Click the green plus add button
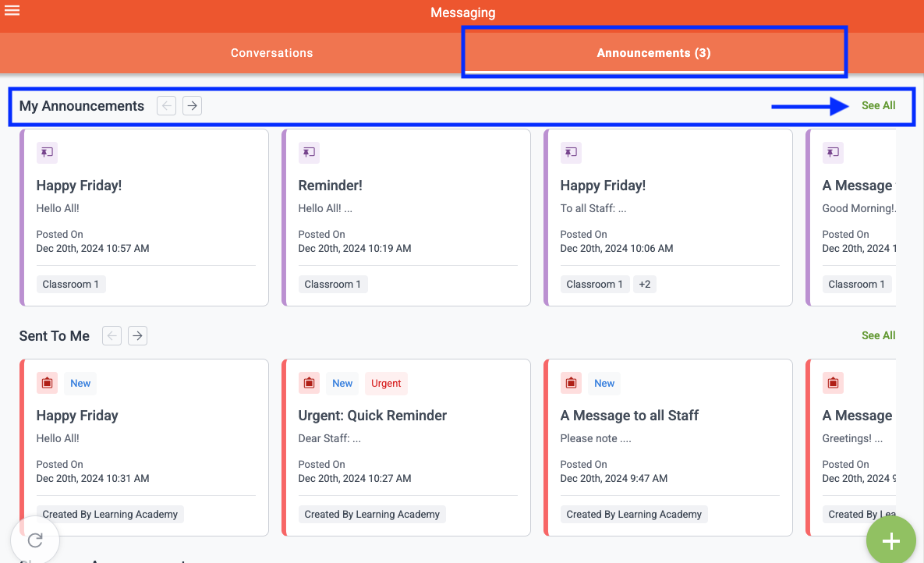Screen dimensions: 924x563 pyautogui.click(x=890, y=540)
